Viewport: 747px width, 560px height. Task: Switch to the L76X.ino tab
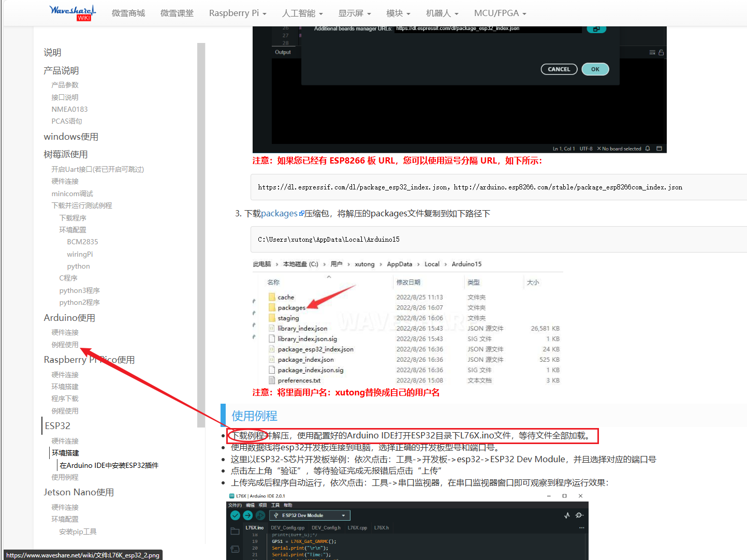[254, 528]
